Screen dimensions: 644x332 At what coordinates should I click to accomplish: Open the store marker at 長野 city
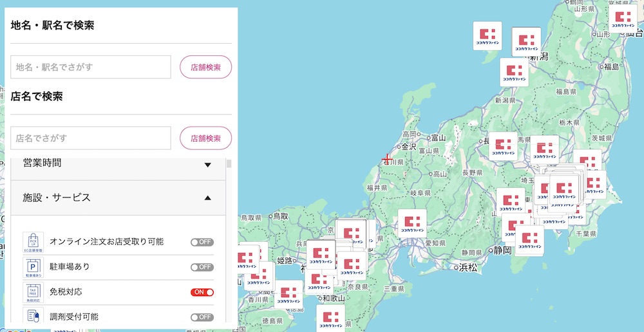coord(503,146)
